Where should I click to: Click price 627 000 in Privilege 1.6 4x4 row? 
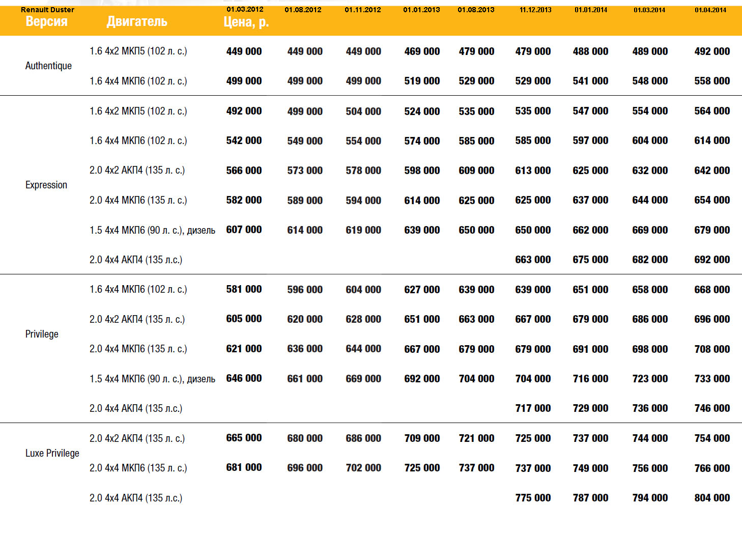422,290
